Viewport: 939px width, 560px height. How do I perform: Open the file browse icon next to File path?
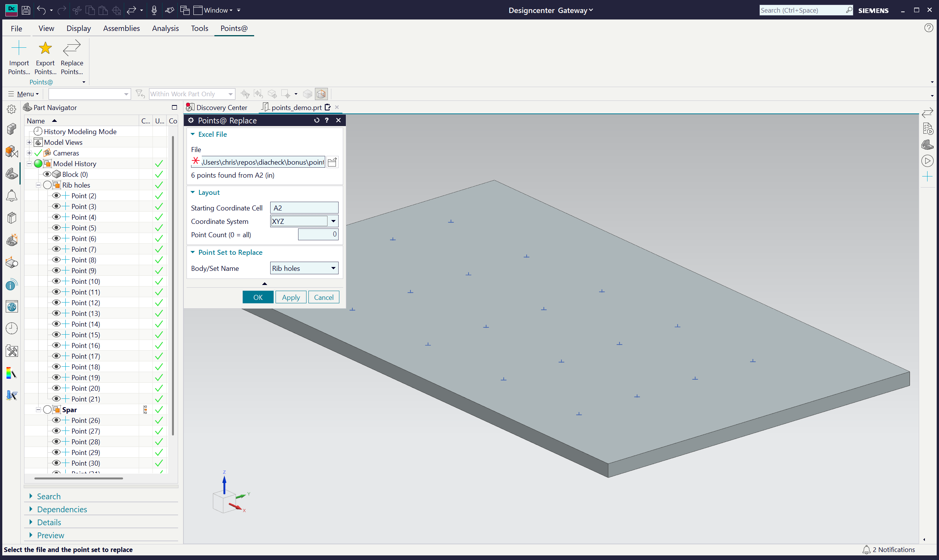[332, 162]
